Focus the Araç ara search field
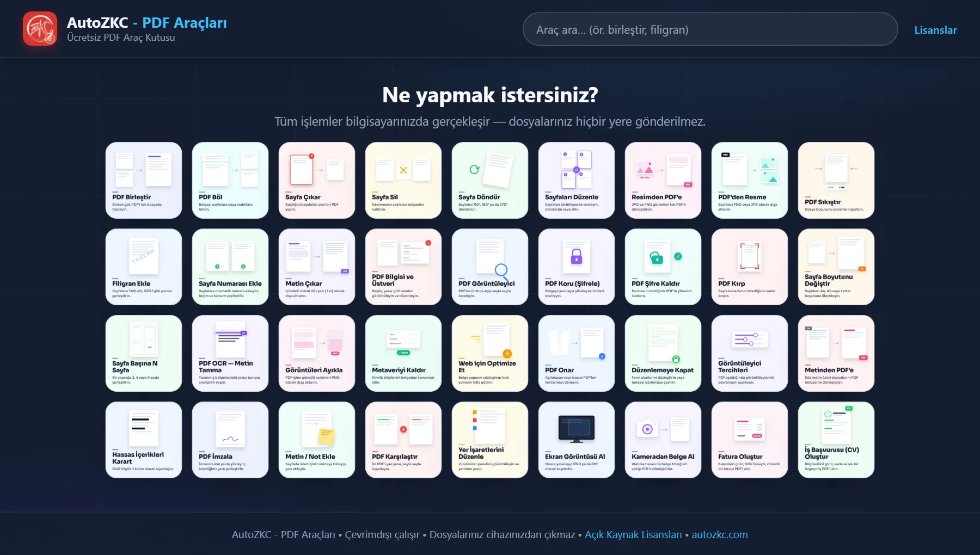Viewport: 980px width, 555px height. pyautogui.click(x=710, y=29)
